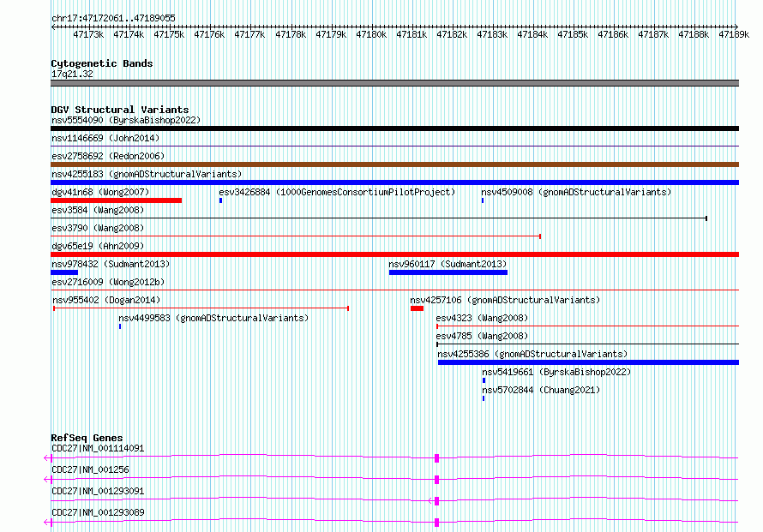Click the magenta exon on CDC27|NM_001114091
The width and height of the screenshot is (763, 532).
point(437,458)
